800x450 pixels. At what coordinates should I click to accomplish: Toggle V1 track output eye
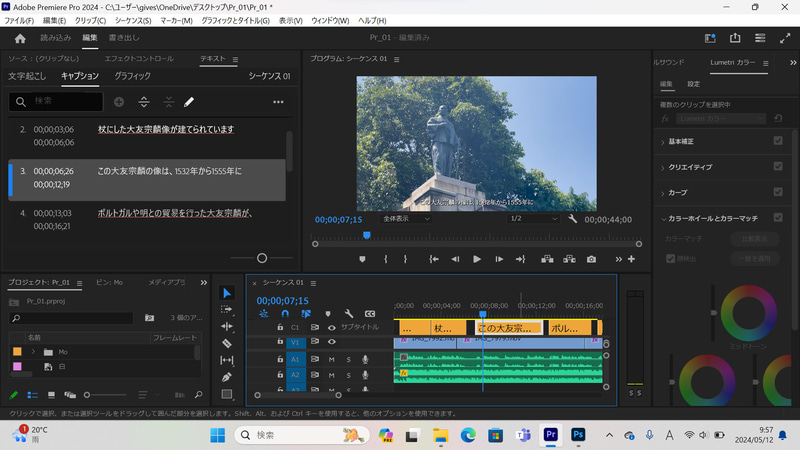click(x=332, y=341)
